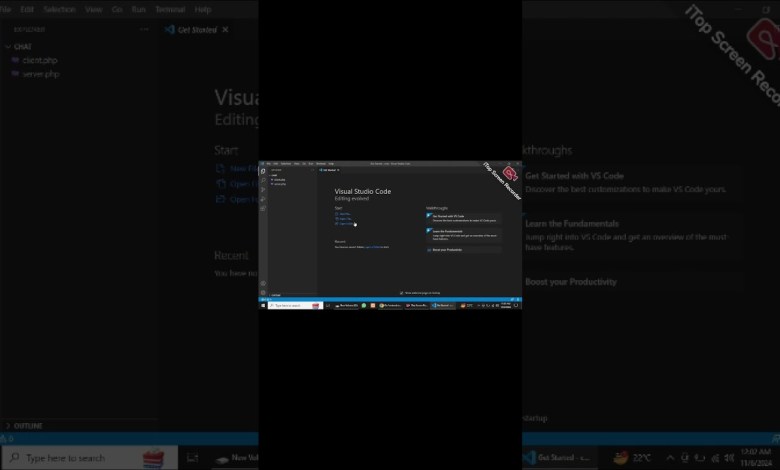The height and width of the screenshot is (470, 780).
Task: Switch to iTop Screen Recorder taskbar window
Action: [x=417, y=305]
